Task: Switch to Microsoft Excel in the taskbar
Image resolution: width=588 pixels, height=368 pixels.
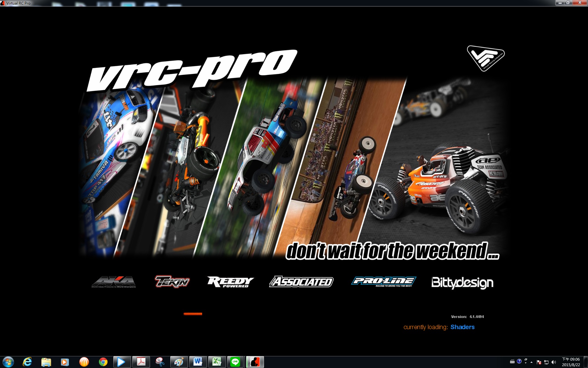Action: coord(217,362)
